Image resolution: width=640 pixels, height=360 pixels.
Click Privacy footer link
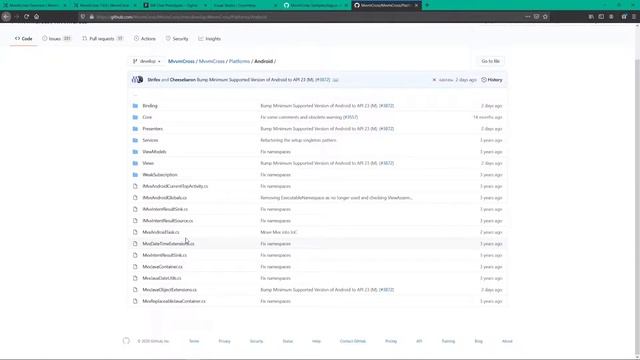(224, 341)
